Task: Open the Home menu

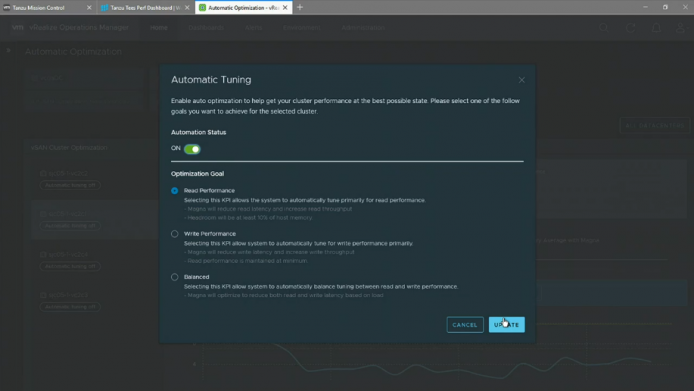Action: [x=159, y=27]
